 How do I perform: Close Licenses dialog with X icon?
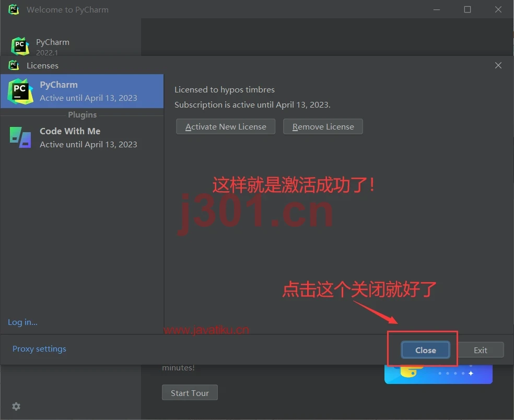(x=498, y=65)
